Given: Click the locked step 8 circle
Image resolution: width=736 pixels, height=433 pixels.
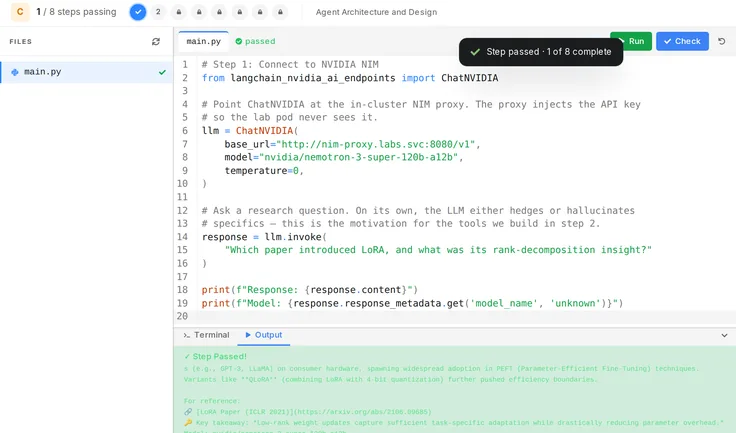Looking at the screenshot, I should [280, 12].
